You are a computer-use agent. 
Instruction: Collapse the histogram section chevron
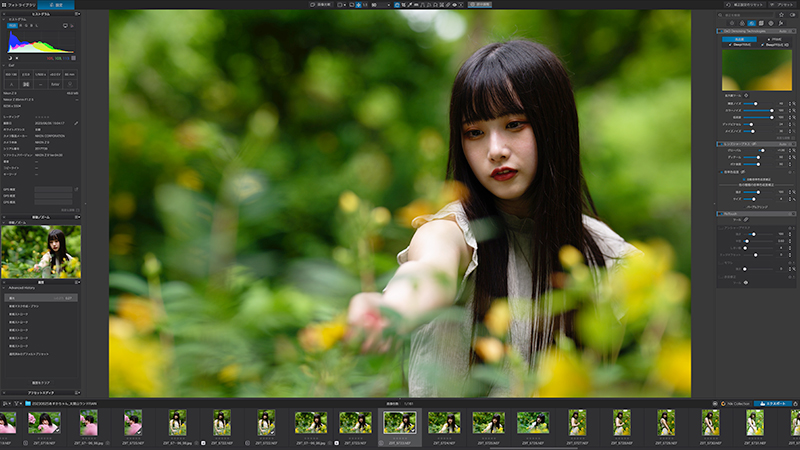pyautogui.click(x=4, y=19)
